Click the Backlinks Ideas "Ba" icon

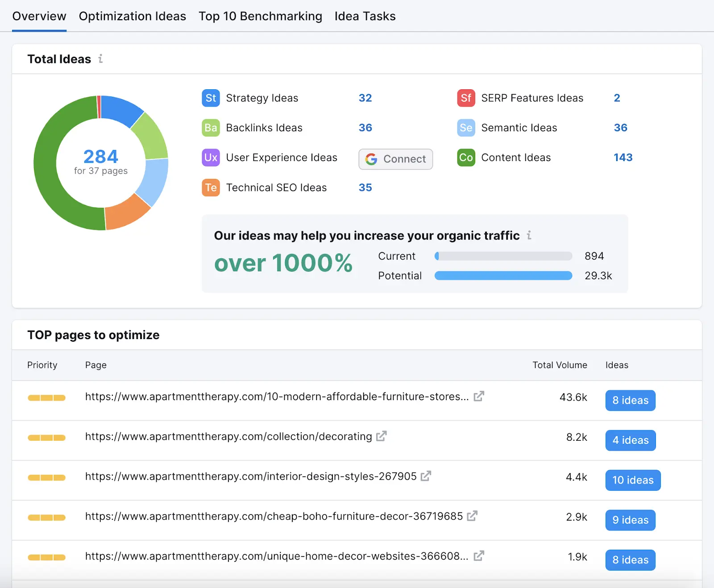click(x=210, y=128)
